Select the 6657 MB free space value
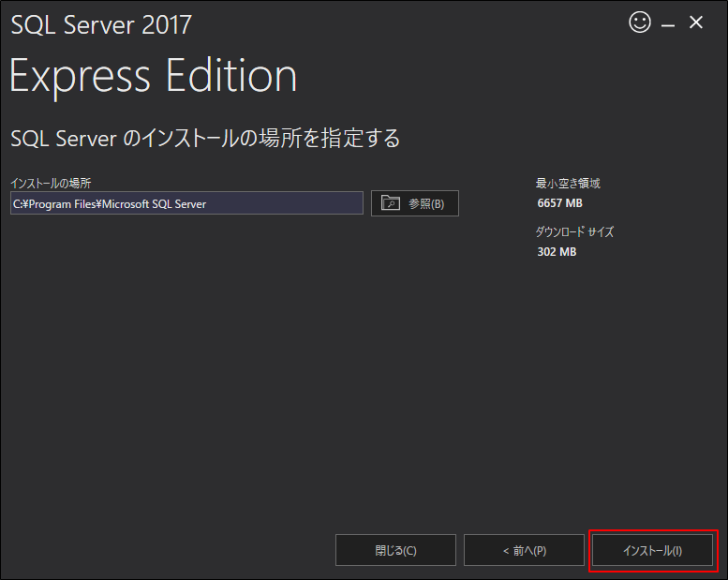Image resolution: width=728 pixels, height=580 pixels. pyautogui.click(x=559, y=203)
